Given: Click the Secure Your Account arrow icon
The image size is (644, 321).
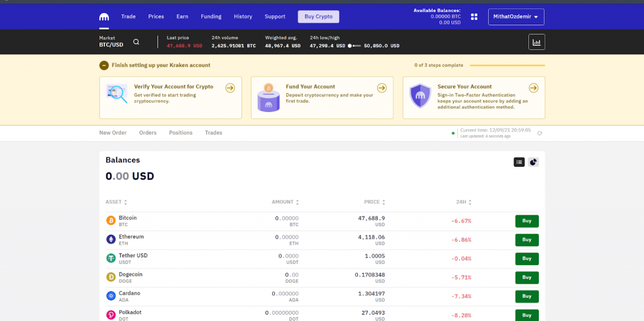Looking at the screenshot, I should click(533, 88).
